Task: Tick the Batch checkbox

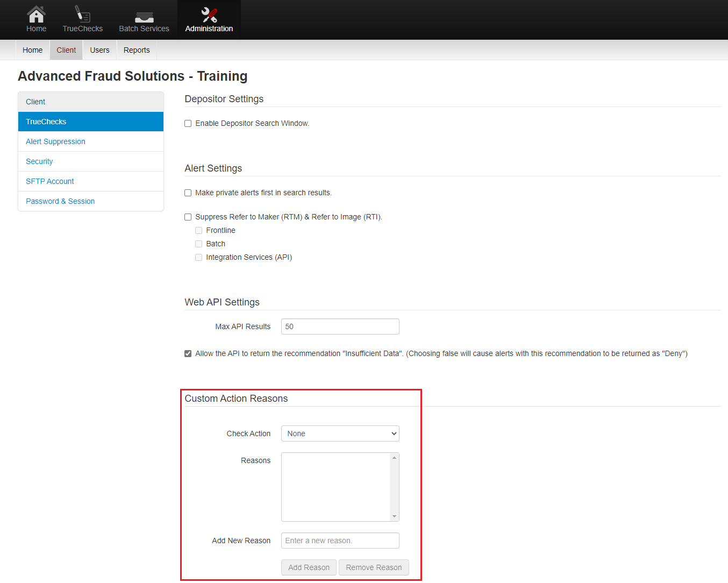Action: click(x=199, y=244)
